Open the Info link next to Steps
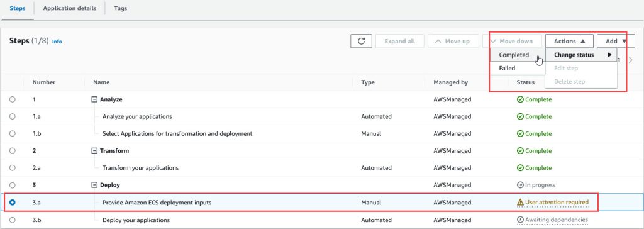 click(57, 42)
